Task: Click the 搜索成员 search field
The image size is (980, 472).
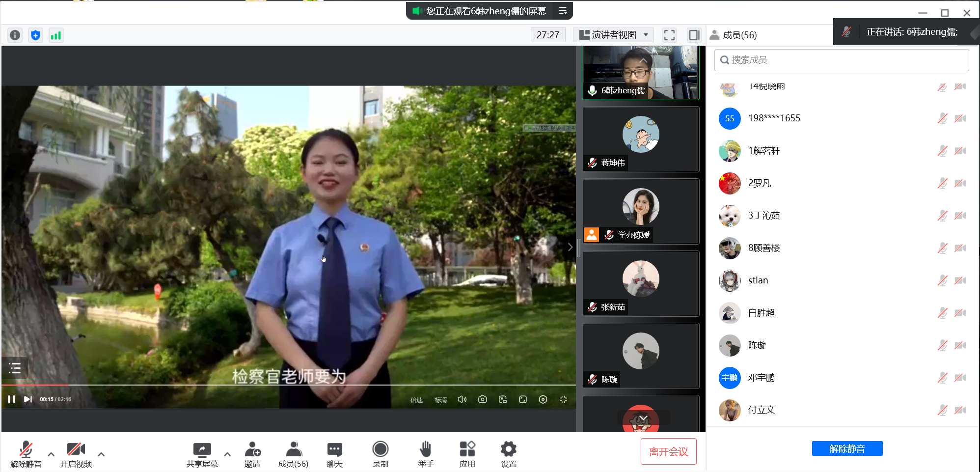Action: click(x=842, y=60)
